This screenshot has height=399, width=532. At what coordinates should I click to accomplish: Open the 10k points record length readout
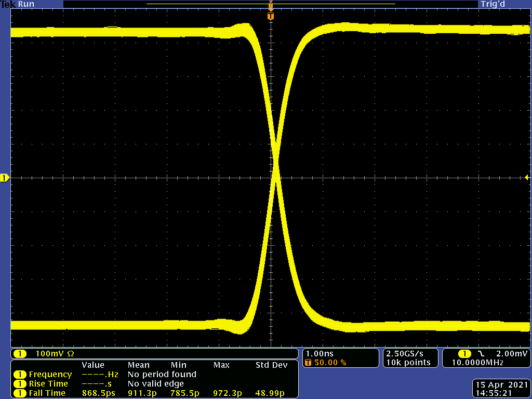point(408,363)
